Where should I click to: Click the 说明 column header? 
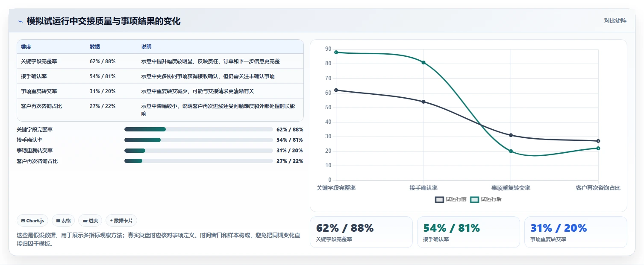click(x=147, y=47)
